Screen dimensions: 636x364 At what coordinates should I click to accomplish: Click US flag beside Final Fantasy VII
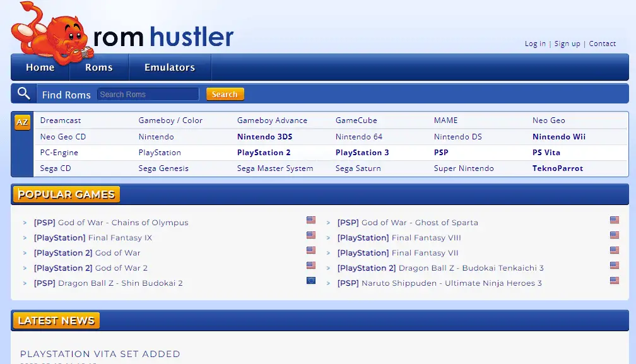click(615, 250)
